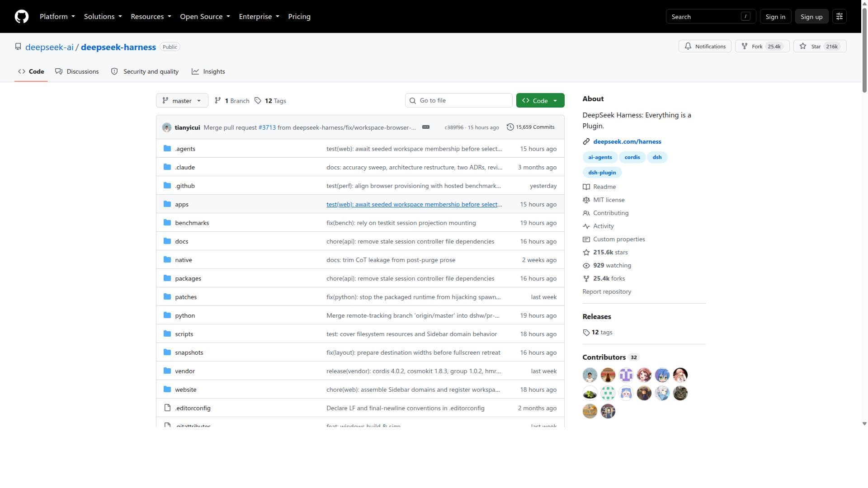The height and width of the screenshot is (488, 868).
Task: Switch to the Discussions tab
Action: pos(77,71)
